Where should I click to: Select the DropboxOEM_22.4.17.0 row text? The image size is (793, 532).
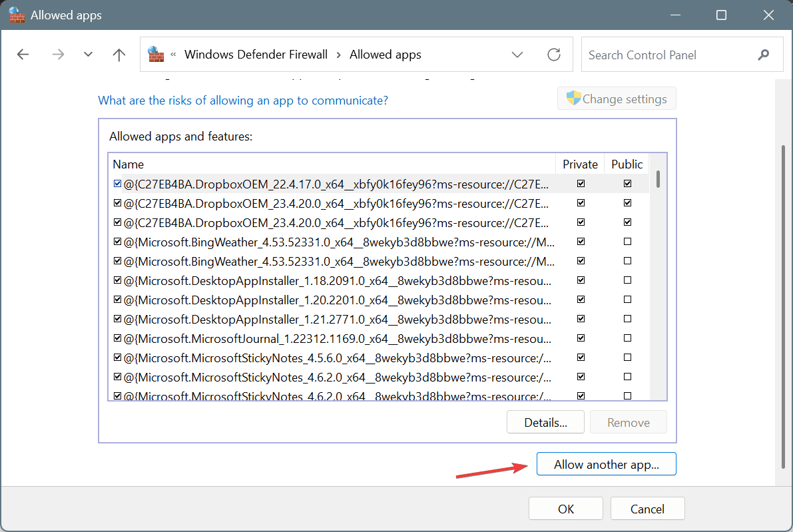(336, 184)
